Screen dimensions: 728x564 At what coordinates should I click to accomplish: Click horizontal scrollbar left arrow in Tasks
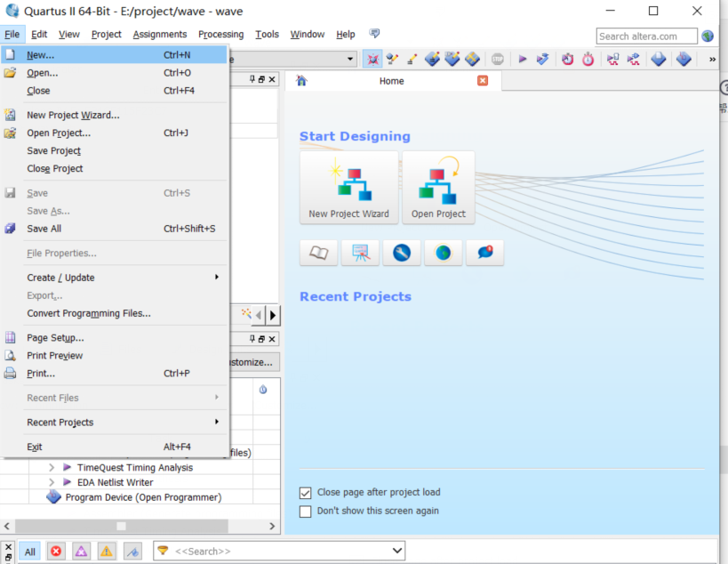pyautogui.click(x=6, y=526)
